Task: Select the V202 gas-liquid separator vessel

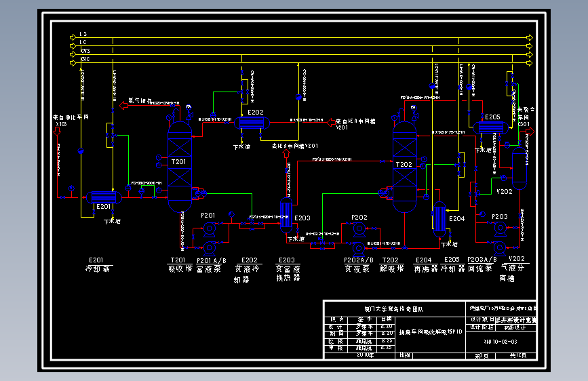Action: pyautogui.click(x=520, y=168)
